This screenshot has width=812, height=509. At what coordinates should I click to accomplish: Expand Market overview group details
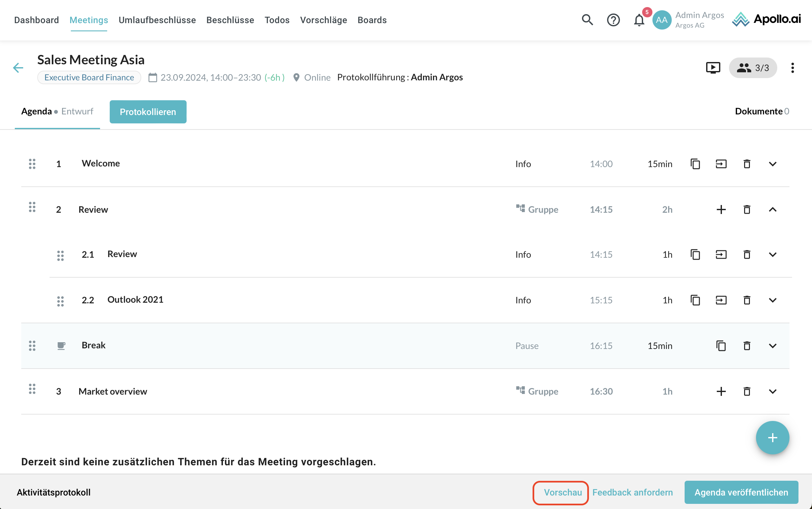pos(772,391)
